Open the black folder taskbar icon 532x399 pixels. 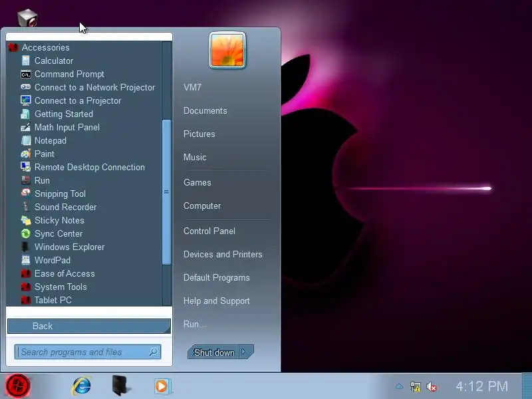121,386
